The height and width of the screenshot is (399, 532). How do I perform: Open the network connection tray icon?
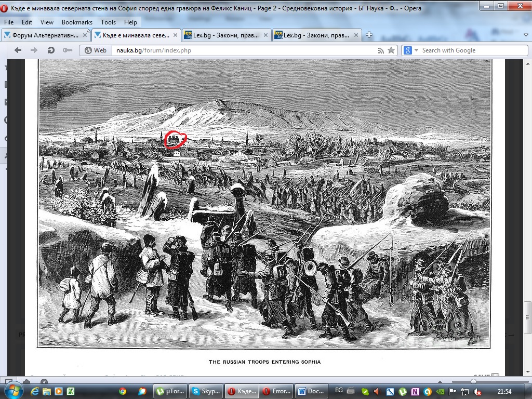click(x=465, y=392)
